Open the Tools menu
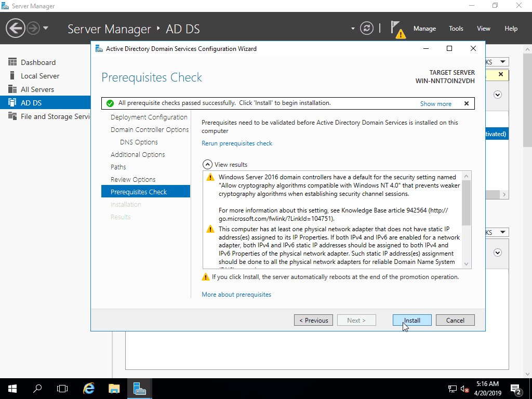 click(x=456, y=29)
